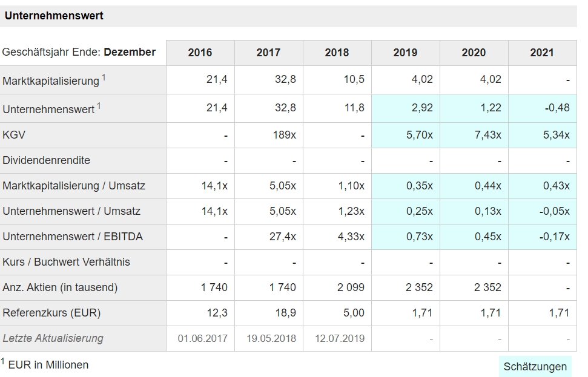The image size is (588, 377).
Task: Click the 189x KGV value for 2017
Action: tap(284, 135)
